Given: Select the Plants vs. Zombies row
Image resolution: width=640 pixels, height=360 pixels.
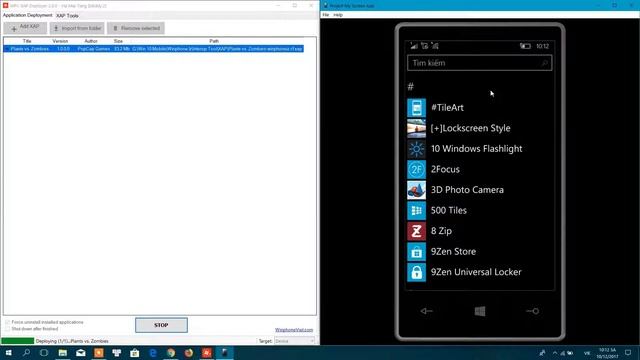Looking at the screenshot, I should point(153,49).
